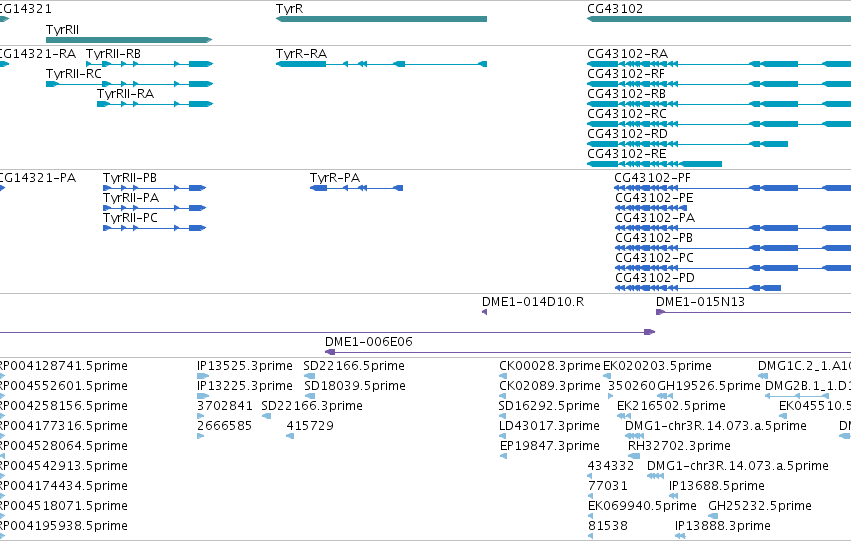Viewport: 851px width, 541px height.
Task: Select the CG43102-PB CDS label
Action: 654,238
